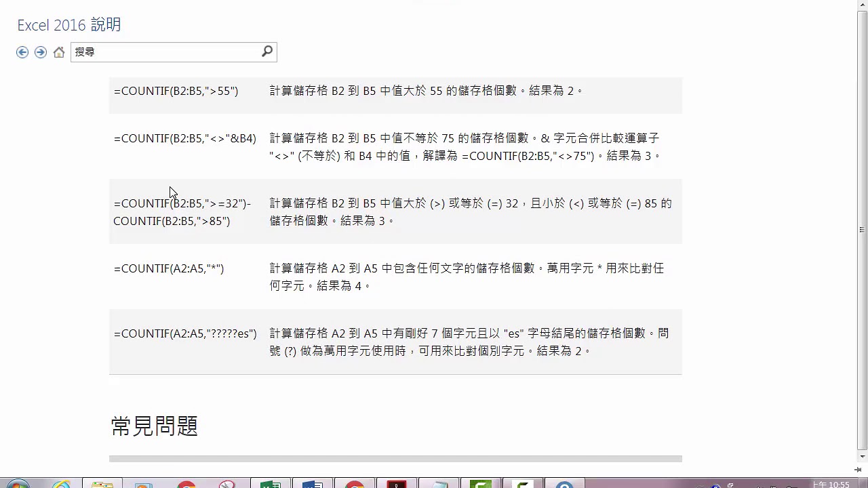The height and width of the screenshot is (488, 868).
Task: Click the Excel 2016 說明 title
Action: click(69, 25)
